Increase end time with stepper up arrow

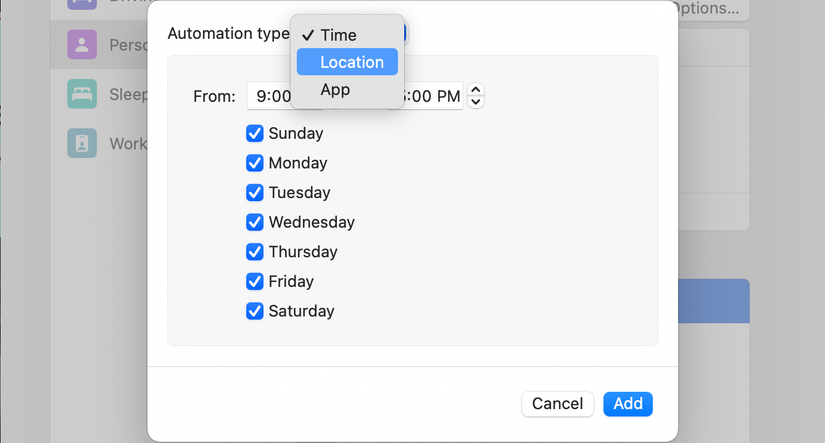(x=476, y=89)
